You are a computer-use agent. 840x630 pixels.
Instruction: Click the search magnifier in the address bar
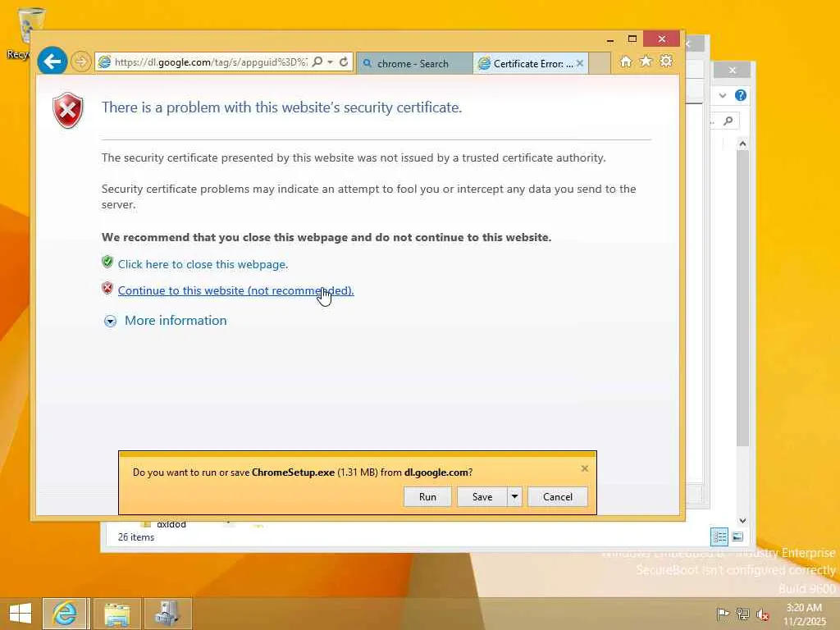click(x=317, y=62)
